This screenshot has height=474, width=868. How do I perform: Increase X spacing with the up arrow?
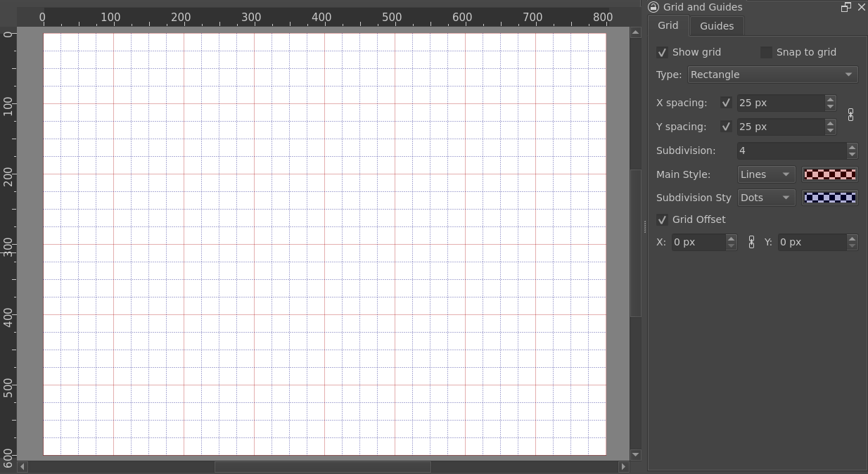[x=831, y=99]
